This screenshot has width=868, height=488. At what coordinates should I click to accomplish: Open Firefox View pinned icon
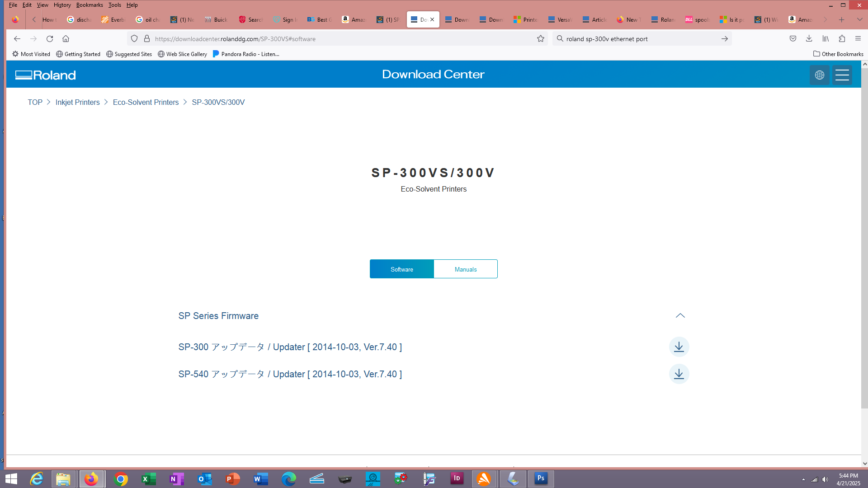15,20
